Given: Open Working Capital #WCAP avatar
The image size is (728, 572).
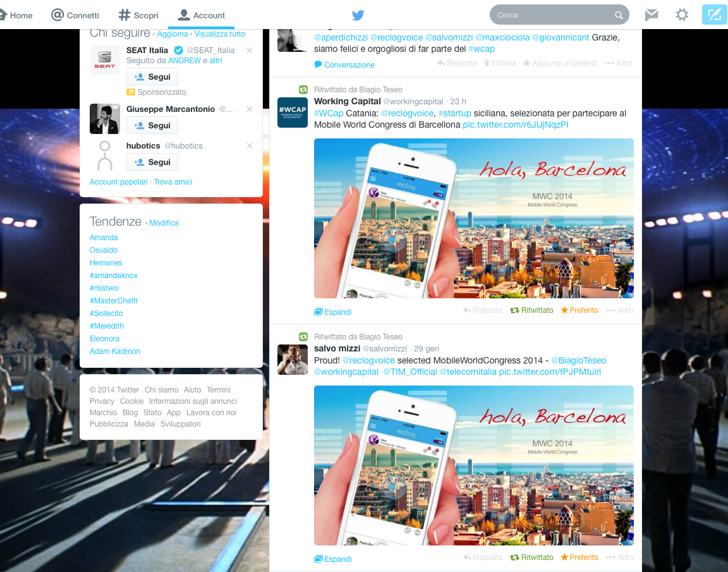Looking at the screenshot, I should point(293,113).
